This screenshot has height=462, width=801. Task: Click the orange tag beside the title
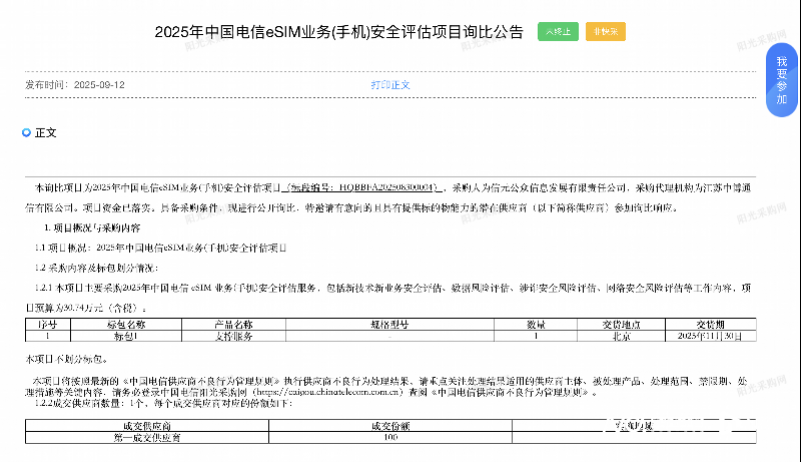605,32
